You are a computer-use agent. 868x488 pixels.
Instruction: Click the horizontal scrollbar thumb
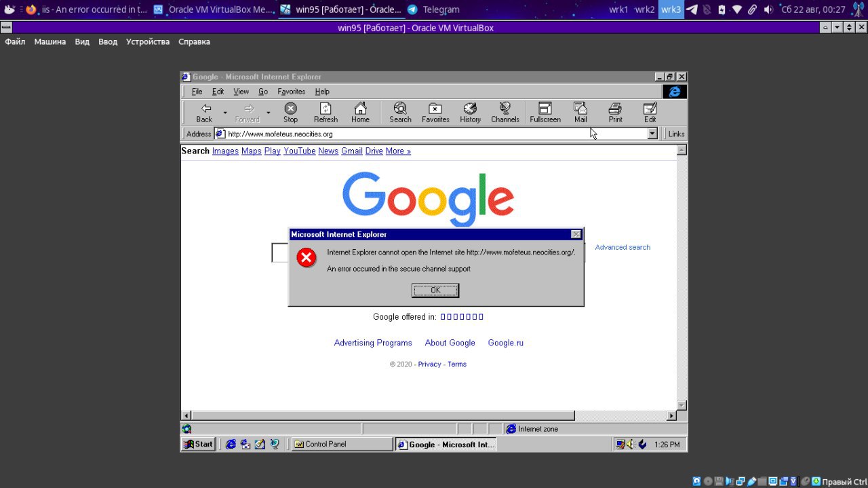(x=383, y=415)
